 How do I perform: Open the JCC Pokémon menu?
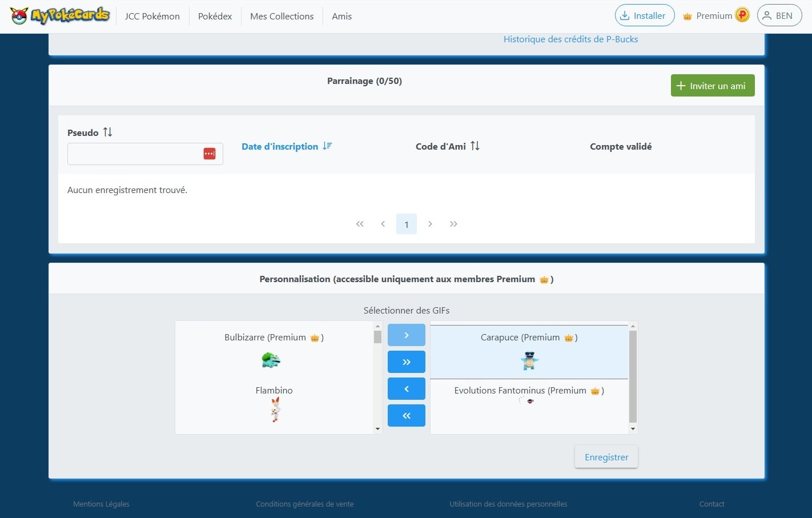tap(152, 16)
